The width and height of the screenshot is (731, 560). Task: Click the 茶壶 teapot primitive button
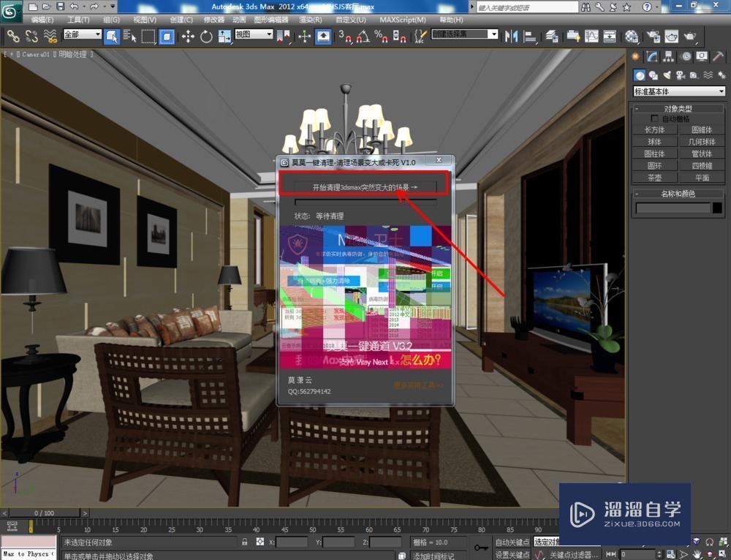pyautogui.click(x=654, y=178)
